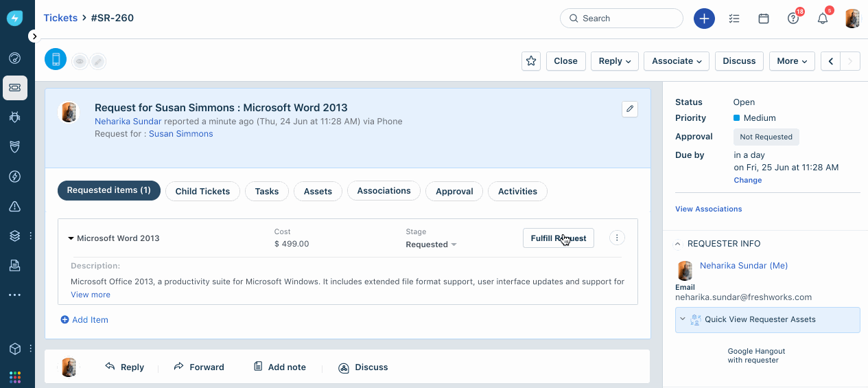Image resolution: width=868 pixels, height=388 pixels.
Task: Show more sidebar options via ellipsis
Action: tap(15, 295)
